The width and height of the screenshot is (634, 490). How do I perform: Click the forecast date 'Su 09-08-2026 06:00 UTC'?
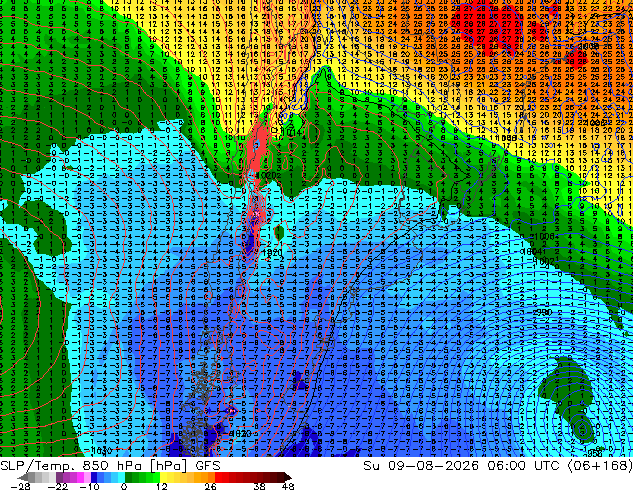pos(463,466)
